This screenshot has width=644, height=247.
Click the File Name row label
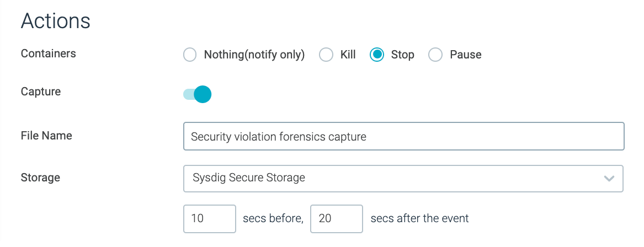46,135
